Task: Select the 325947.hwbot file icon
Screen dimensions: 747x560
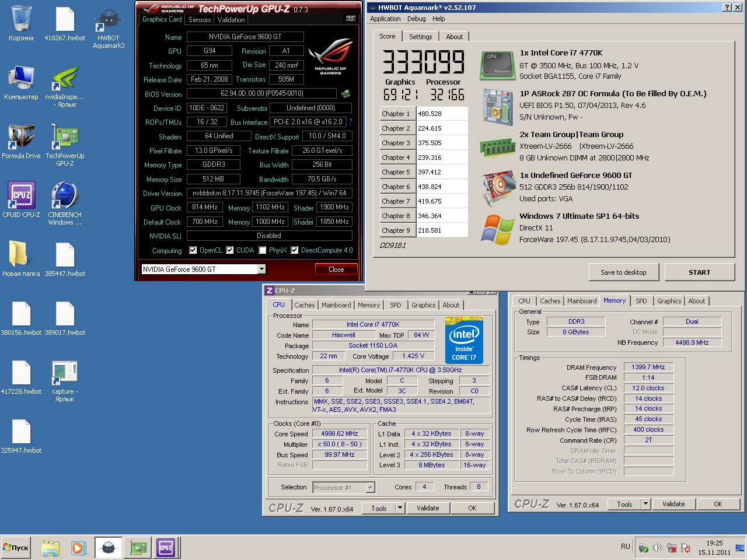Action: pos(21,436)
